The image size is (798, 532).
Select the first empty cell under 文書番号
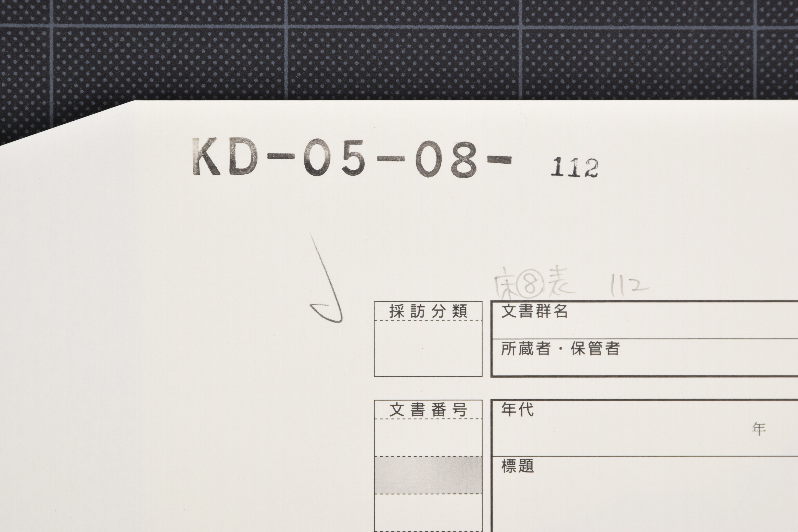tap(428, 438)
